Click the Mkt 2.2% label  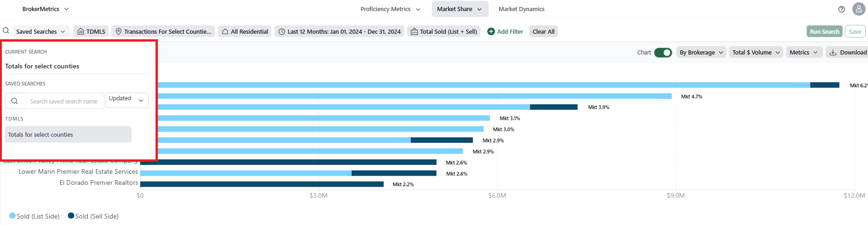[403, 184]
